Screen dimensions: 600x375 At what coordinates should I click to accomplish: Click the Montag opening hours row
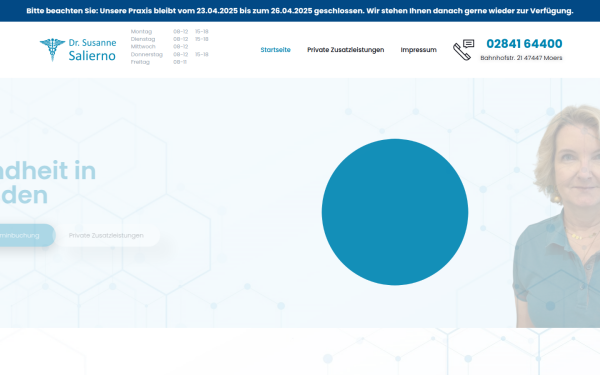pyautogui.click(x=170, y=31)
